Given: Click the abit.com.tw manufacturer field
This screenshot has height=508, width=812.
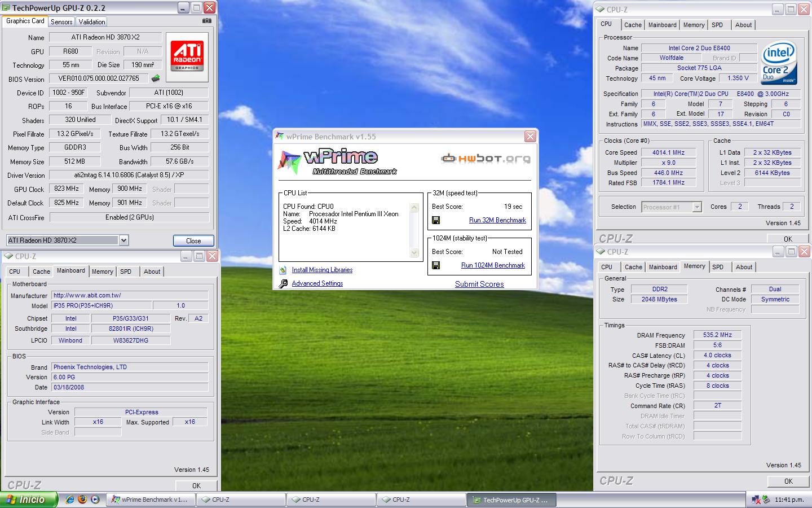Looking at the screenshot, I should (x=130, y=295).
